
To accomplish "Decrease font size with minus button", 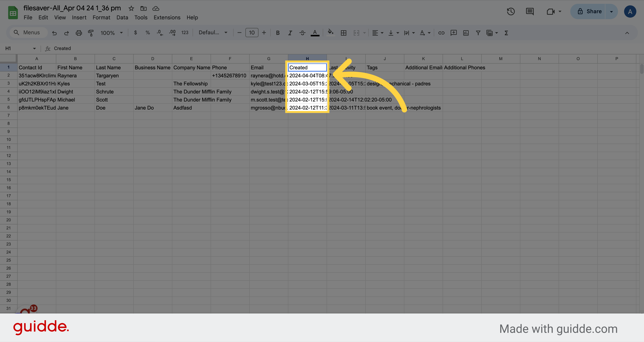I will pyautogui.click(x=239, y=33).
